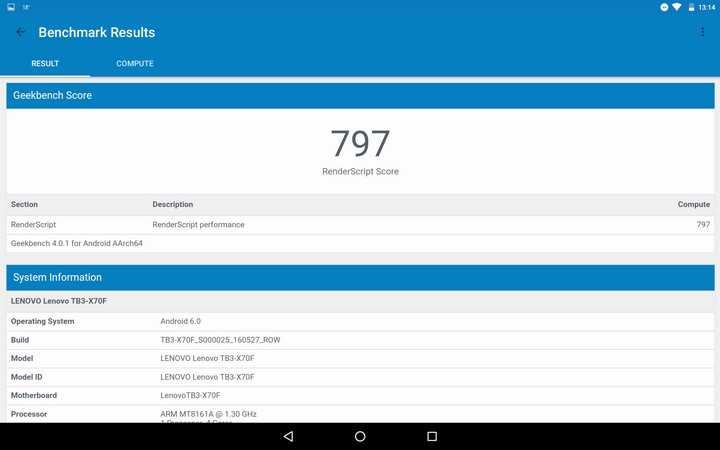This screenshot has width=720, height=450.
Task: Open the three-dot overflow menu
Action: 703,32
